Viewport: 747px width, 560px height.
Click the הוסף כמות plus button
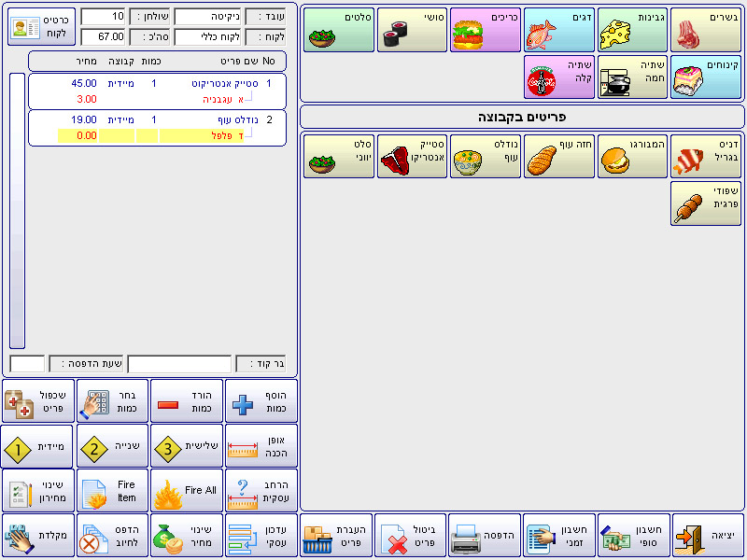(261, 401)
